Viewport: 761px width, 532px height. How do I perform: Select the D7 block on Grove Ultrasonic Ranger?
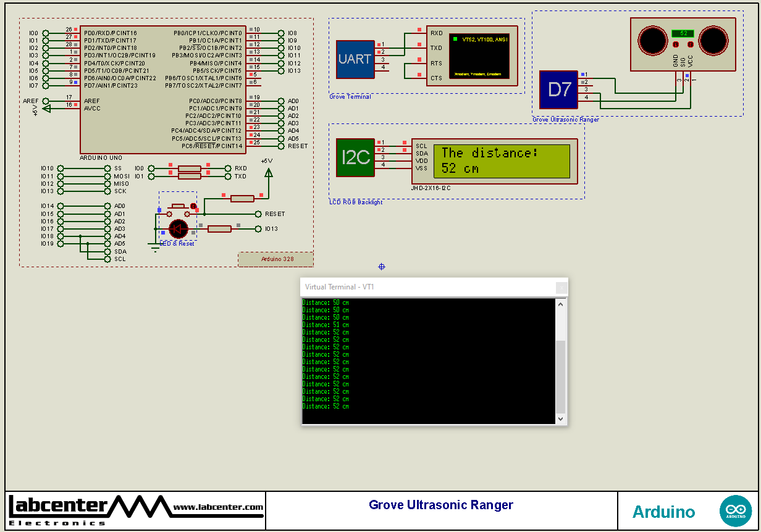pos(558,89)
